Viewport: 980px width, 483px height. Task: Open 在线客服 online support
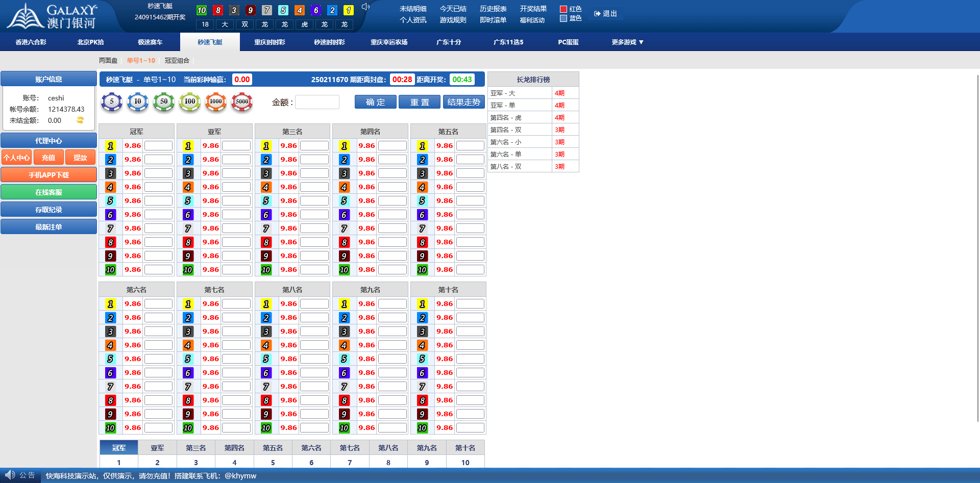click(48, 192)
